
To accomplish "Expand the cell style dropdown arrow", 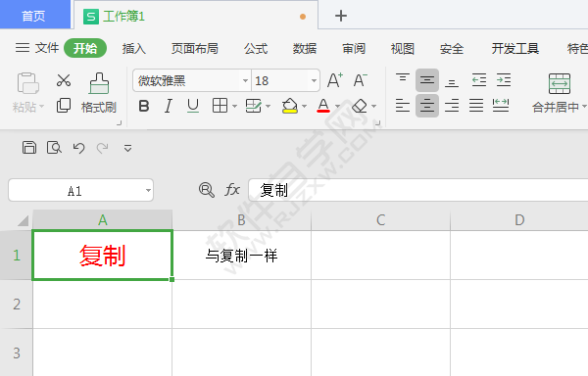I will pyautogui.click(x=268, y=107).
